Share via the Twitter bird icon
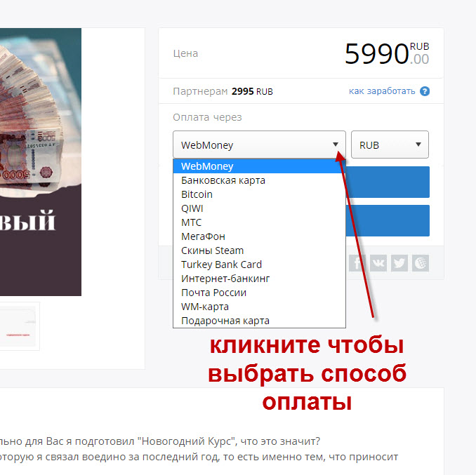Screen dimensions: 476x475 [x=399, y=263]
